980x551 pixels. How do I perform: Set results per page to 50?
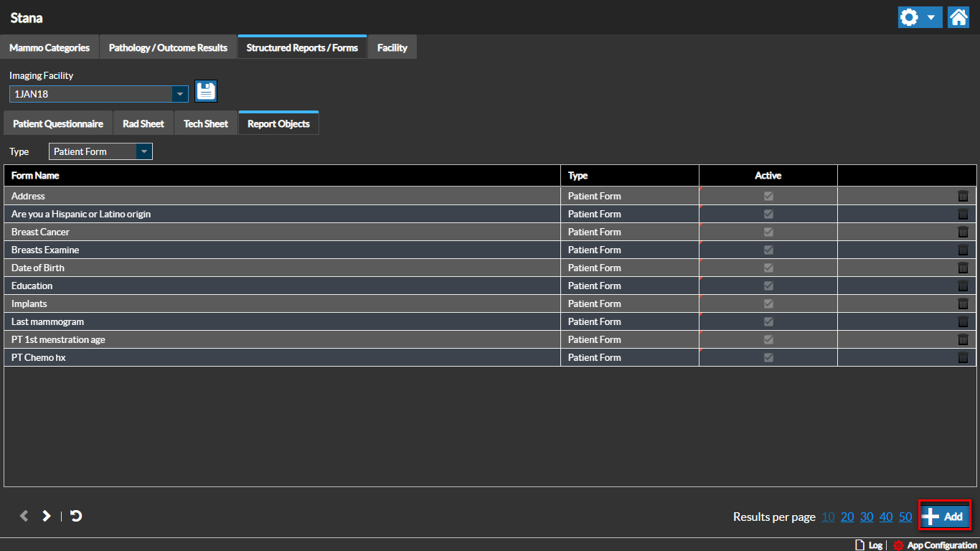point(905,517)
